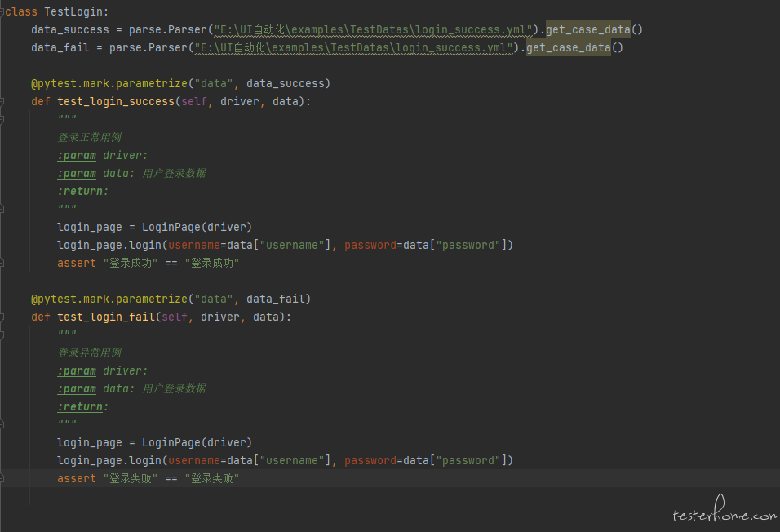The image size is (780, 532).
Task: Click the yml path string on data_success line
Action: pos(373,30)
